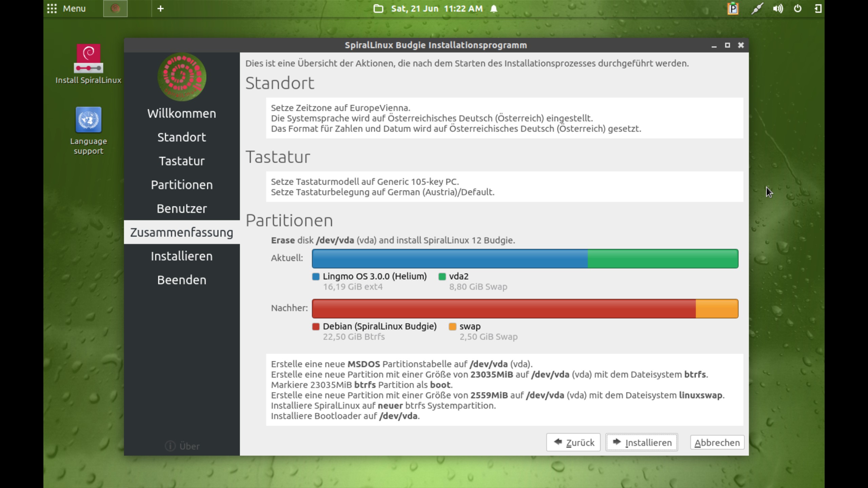Viewport: 868px width, 488px height.
Task: Click the plus icon in the top panel
Action: click(x=161, y=8)
